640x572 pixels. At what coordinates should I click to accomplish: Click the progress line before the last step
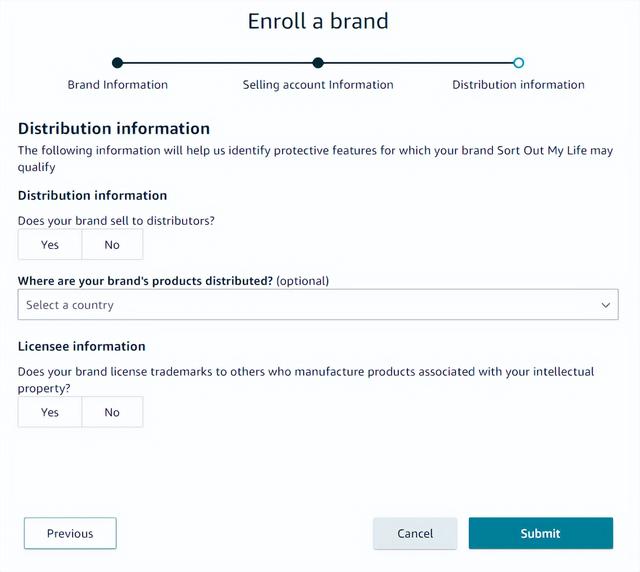pos(418,63)
